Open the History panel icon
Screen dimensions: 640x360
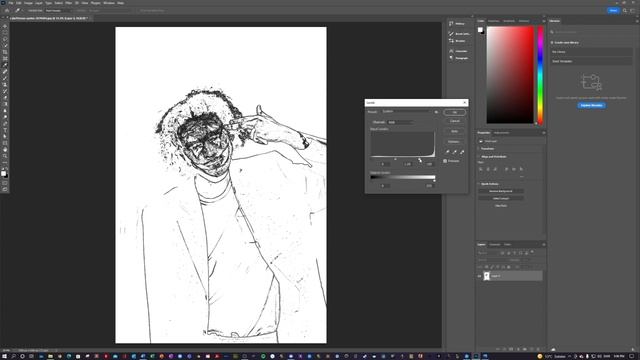(451, 24)
